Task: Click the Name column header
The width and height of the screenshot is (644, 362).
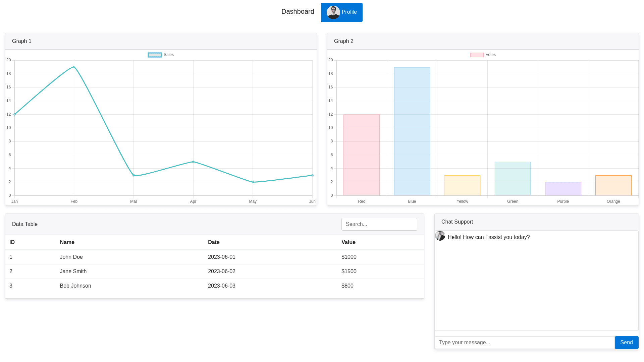Action: 67,242
